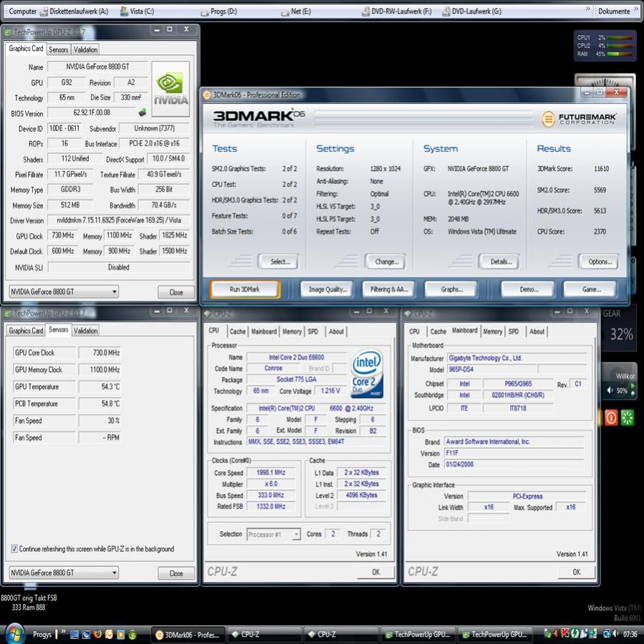
Task: Click the speaker icon in the 50% volume gadget
Action: point(610,390)
